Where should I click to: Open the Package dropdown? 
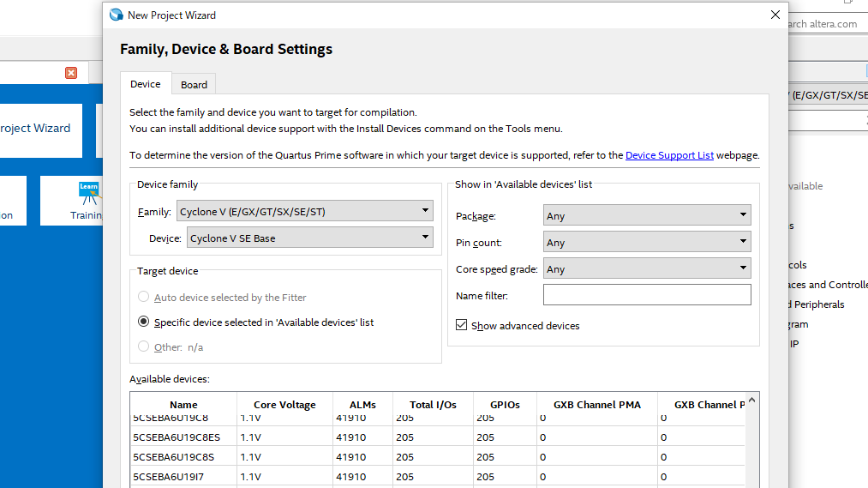[647, 215]
